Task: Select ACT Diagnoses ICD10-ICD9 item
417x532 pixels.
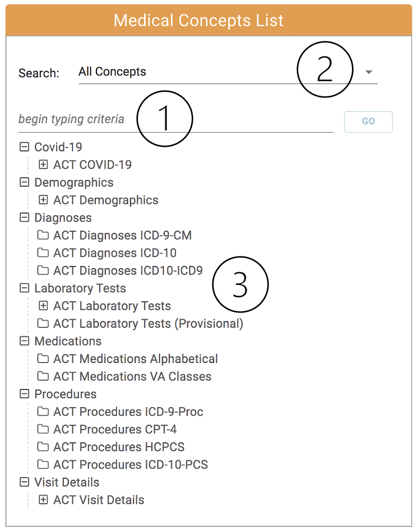Action: click(128, 270)
